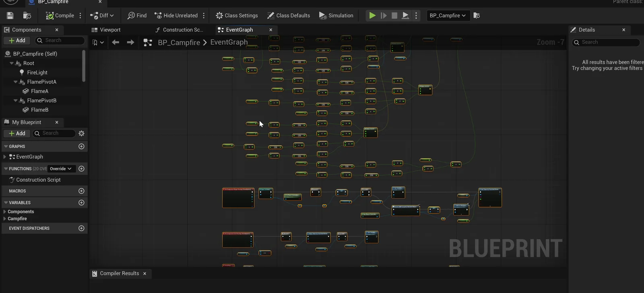This screenshot has height=293, width=644.
Task: Open the BP_Campfire debug object dropdown
Action: [x=448, y=16]
